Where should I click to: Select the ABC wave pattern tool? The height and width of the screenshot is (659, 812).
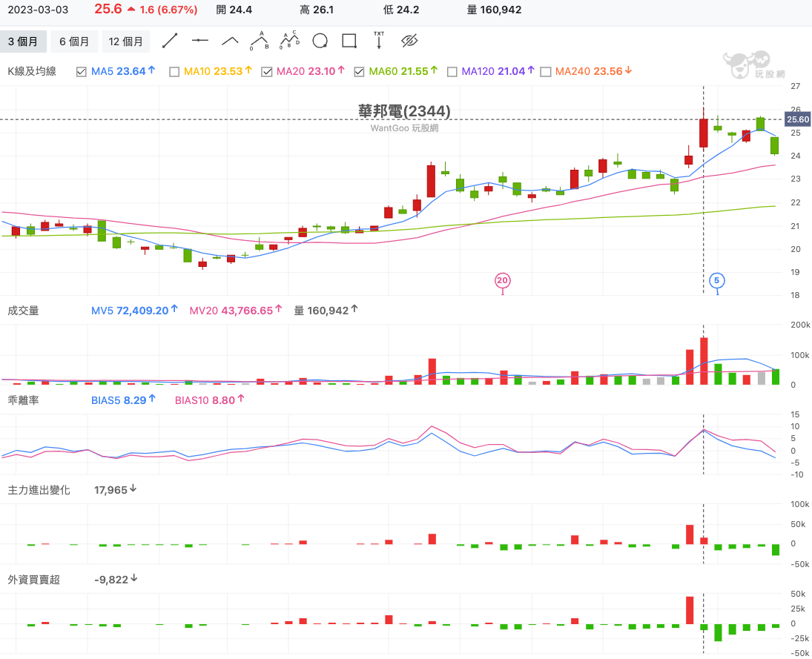tap(260, 40)
